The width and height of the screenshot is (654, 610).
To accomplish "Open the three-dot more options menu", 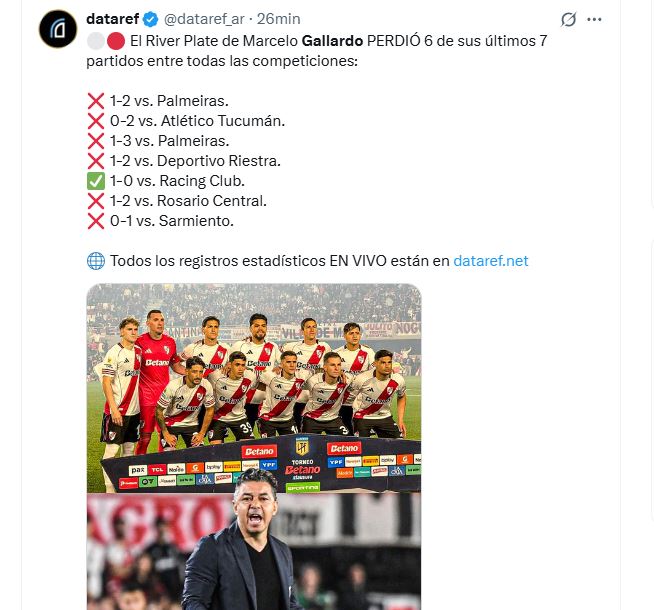I will tap(596, 19).
